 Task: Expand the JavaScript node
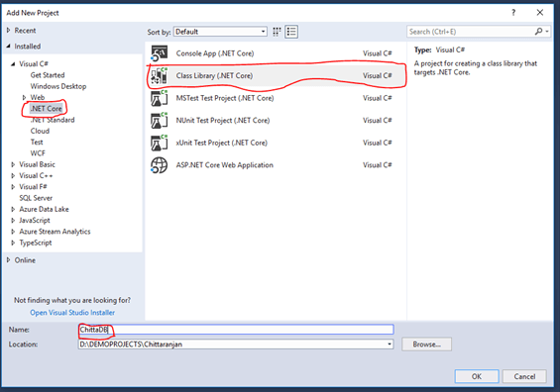[x=13, y=221]
